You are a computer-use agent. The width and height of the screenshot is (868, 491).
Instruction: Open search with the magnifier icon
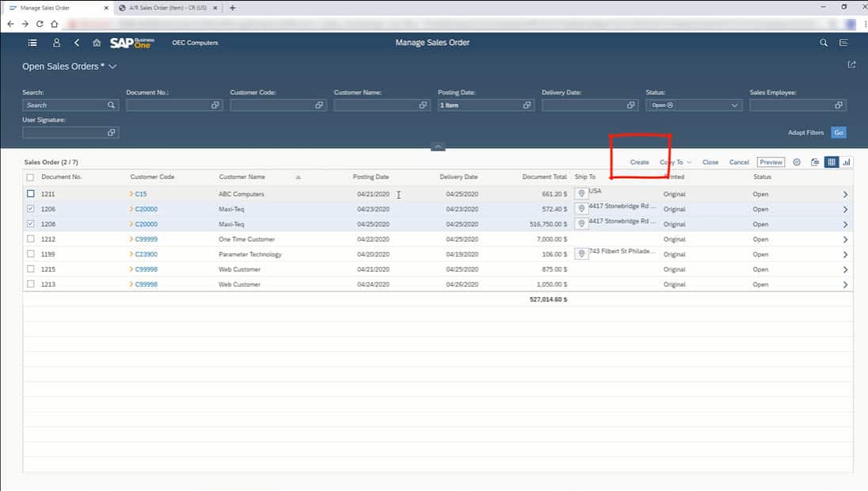[x=823, y=43]
